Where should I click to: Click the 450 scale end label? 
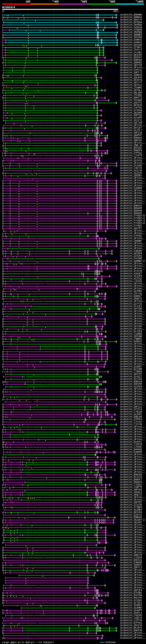point(115,11)
